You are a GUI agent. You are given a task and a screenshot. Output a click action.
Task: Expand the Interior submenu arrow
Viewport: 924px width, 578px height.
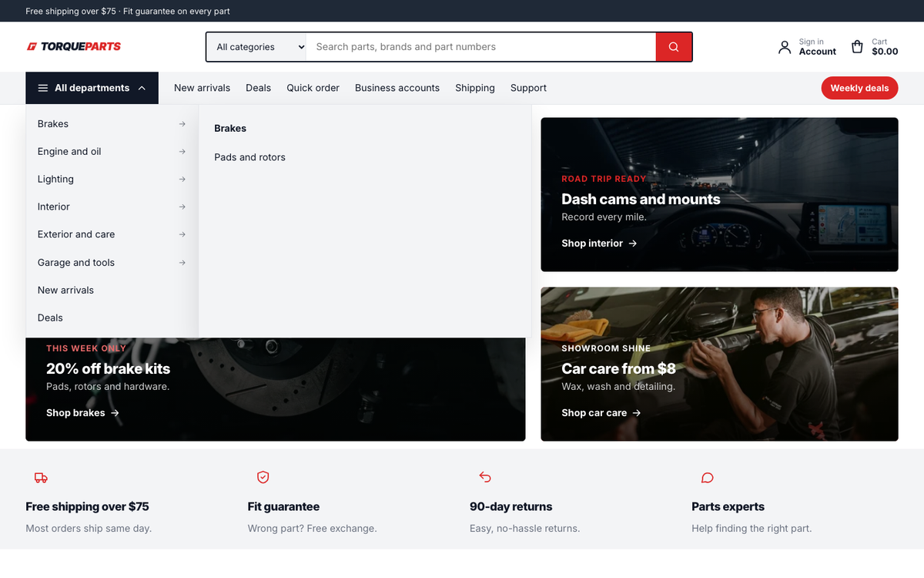tap(182, 207)
